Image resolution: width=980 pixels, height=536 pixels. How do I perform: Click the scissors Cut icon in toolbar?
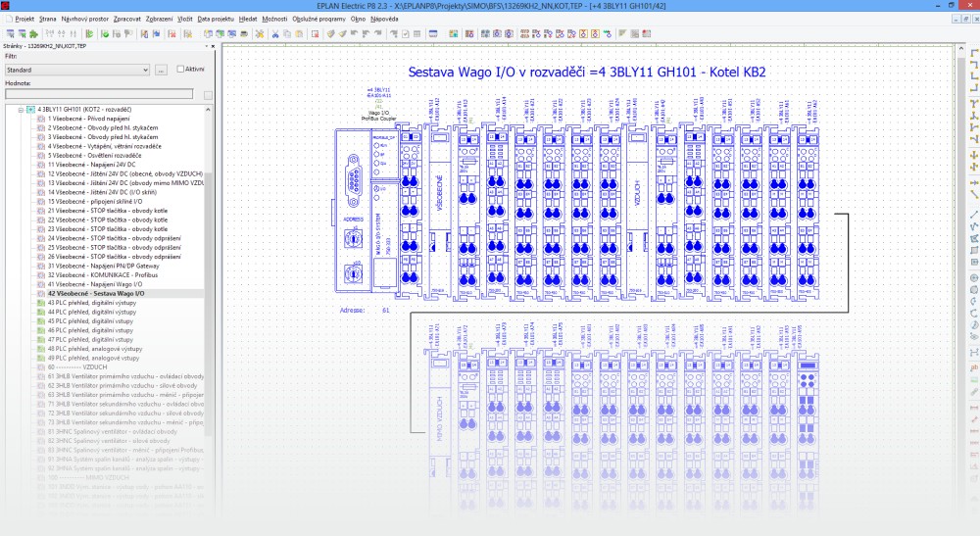coord(275,33)
